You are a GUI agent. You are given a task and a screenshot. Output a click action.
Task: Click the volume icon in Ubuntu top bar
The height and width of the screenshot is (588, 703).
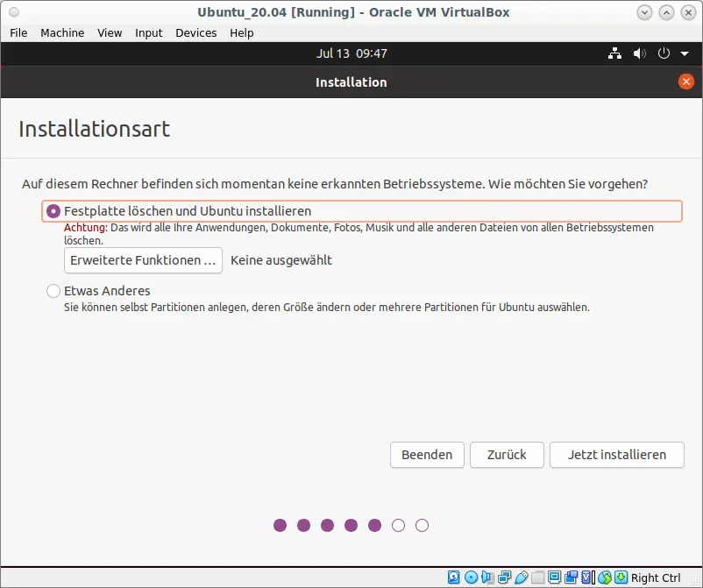point(639,53)
